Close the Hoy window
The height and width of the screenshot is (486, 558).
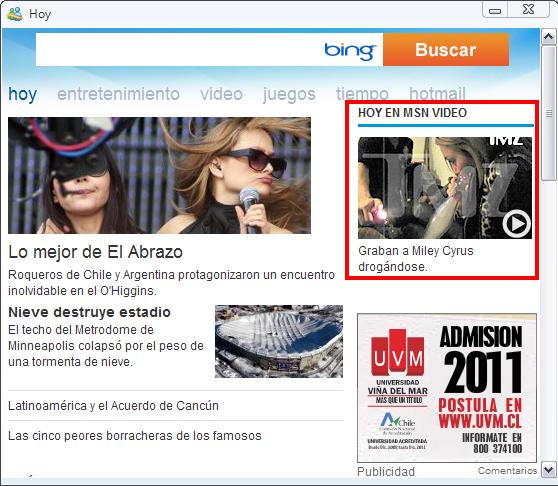pos(529,10)
